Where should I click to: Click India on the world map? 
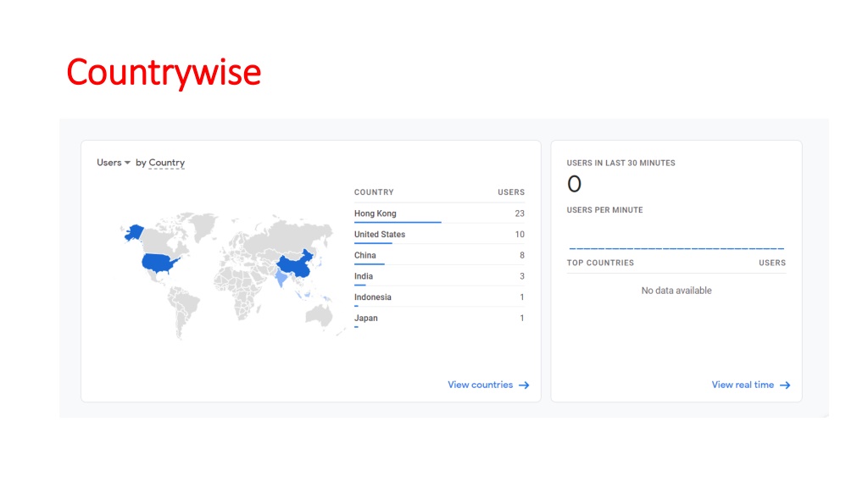pos(281,278)
